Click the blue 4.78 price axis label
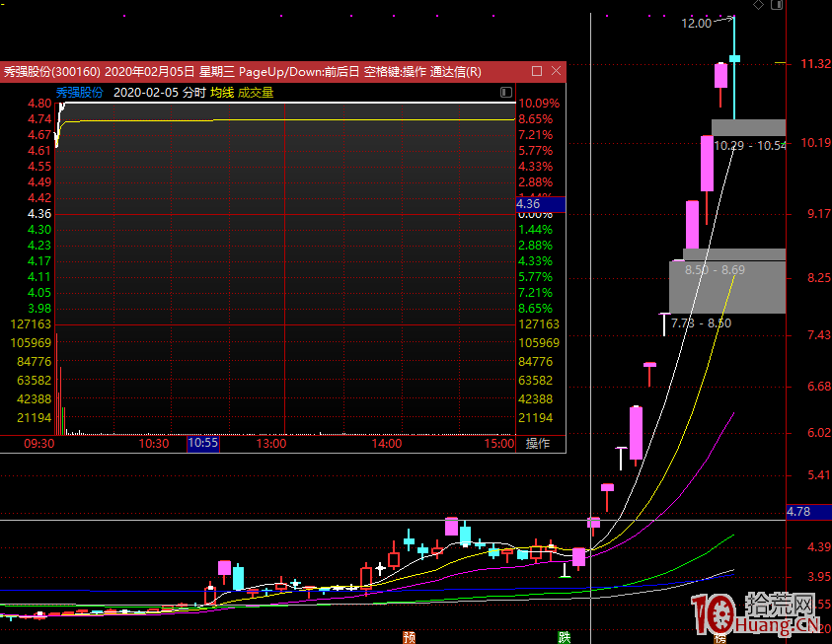 click(807, 512)
